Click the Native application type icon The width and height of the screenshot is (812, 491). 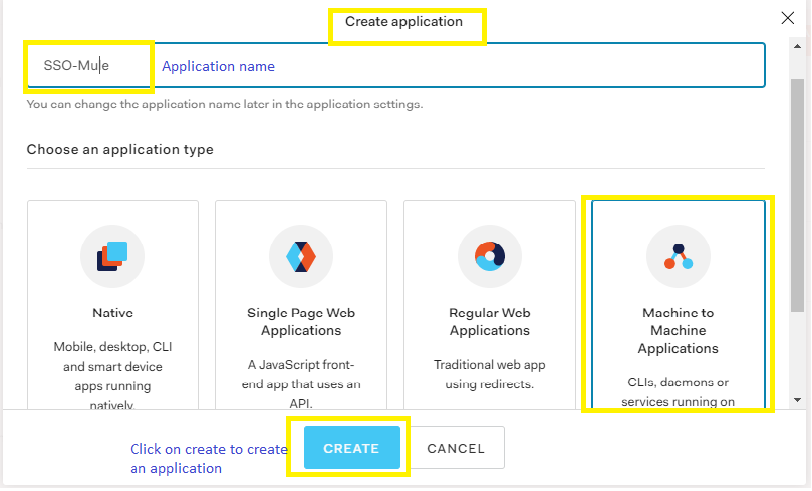coord(113,257)
